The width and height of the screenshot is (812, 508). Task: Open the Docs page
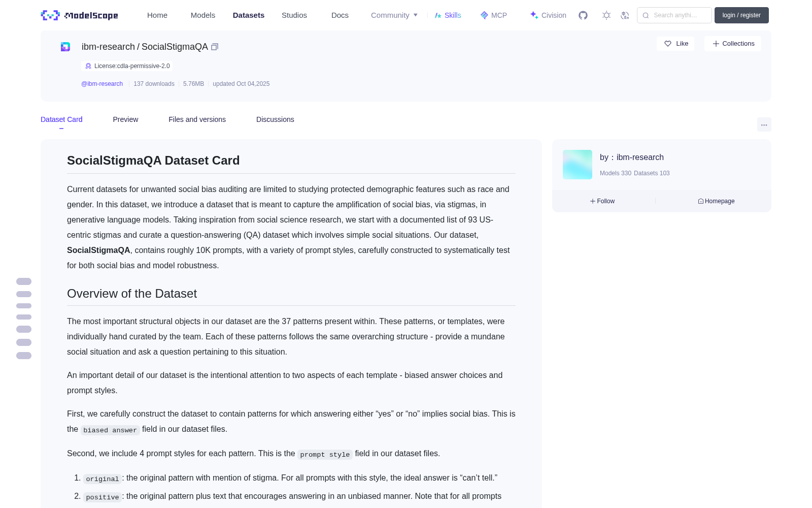pyautogui.click(x=340, y=15)
